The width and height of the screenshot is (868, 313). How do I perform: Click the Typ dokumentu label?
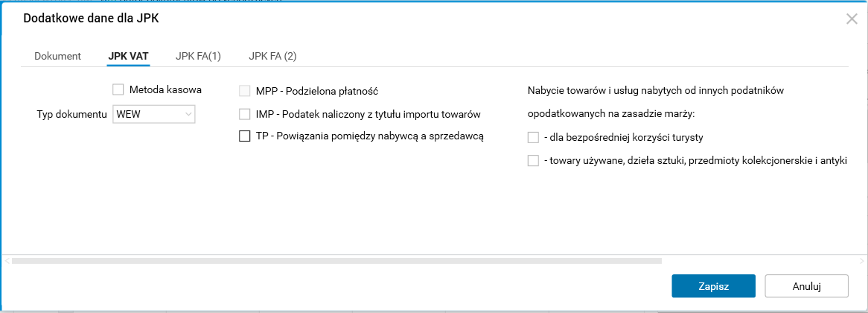(72, 115)
